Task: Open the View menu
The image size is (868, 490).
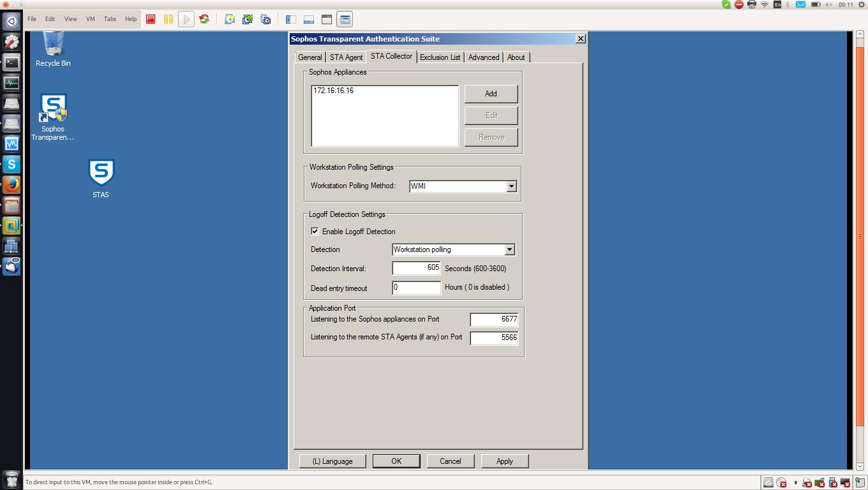Action: click(70, 19)
